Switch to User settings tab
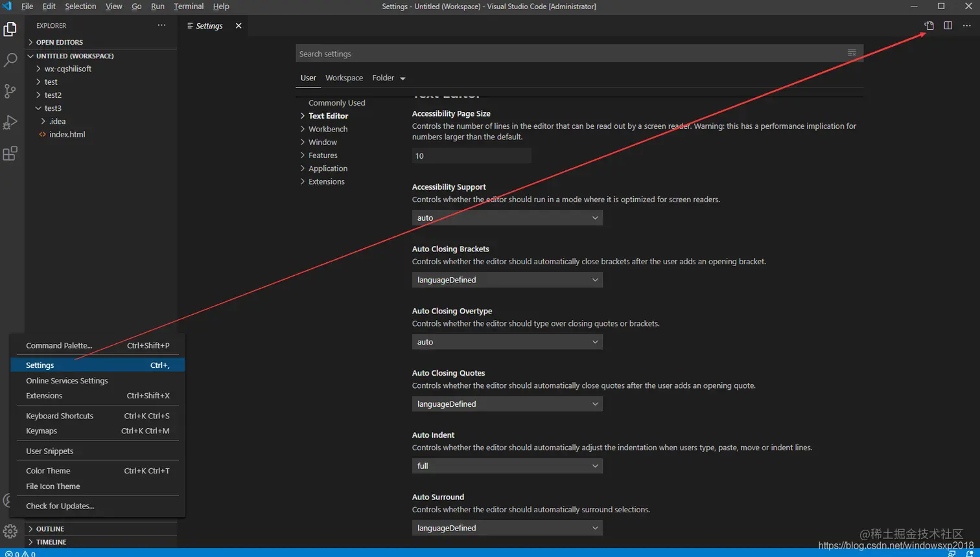Screen dimensions: 980x557 coord(309,78)
